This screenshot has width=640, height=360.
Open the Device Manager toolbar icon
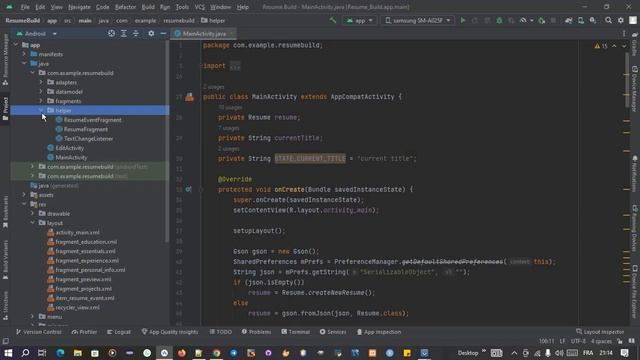581,20
